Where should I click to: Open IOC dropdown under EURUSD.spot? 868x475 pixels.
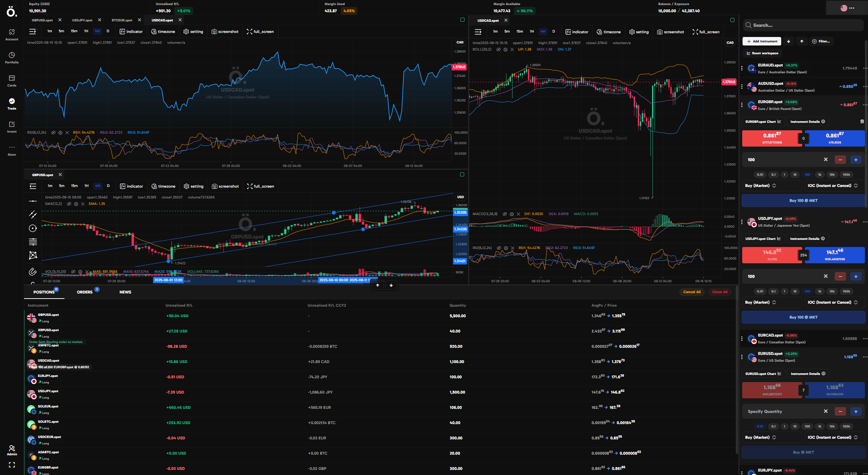pos(835,437)
